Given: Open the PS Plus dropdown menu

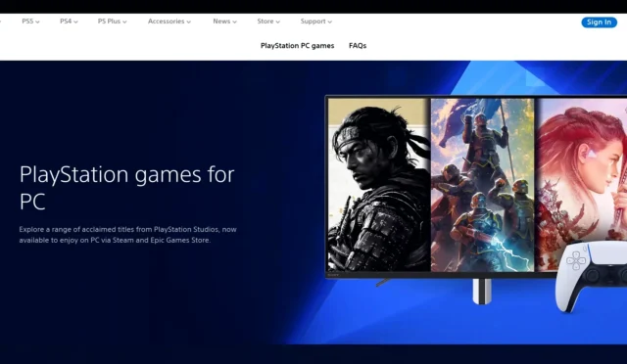Looking at the screenshot, I should click(x=112, y=22).
